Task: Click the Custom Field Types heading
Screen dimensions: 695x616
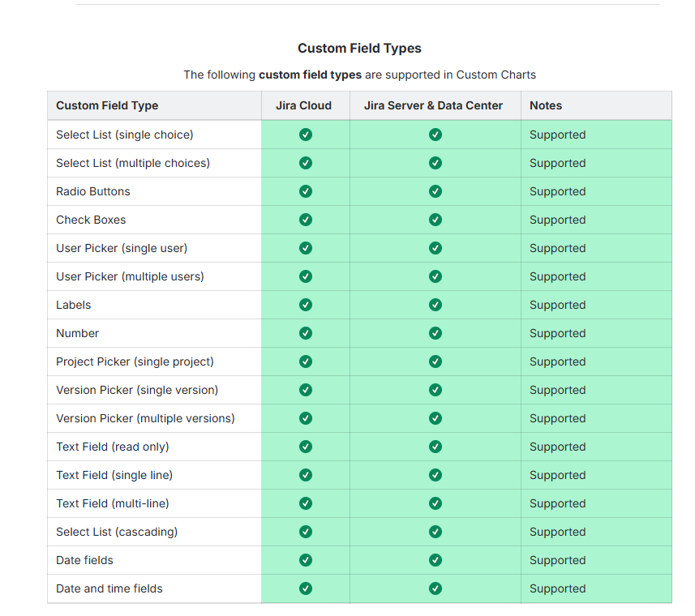Action: (359, 49)
